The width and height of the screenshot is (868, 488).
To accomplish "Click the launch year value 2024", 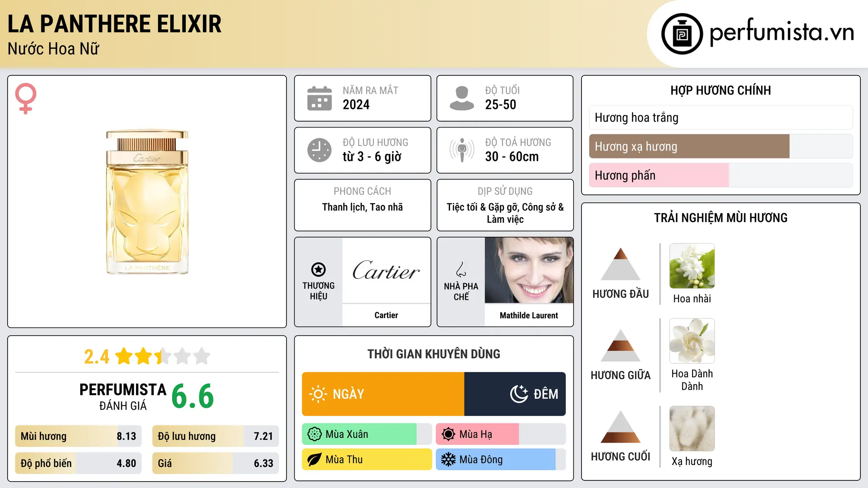I will point(356,105).
